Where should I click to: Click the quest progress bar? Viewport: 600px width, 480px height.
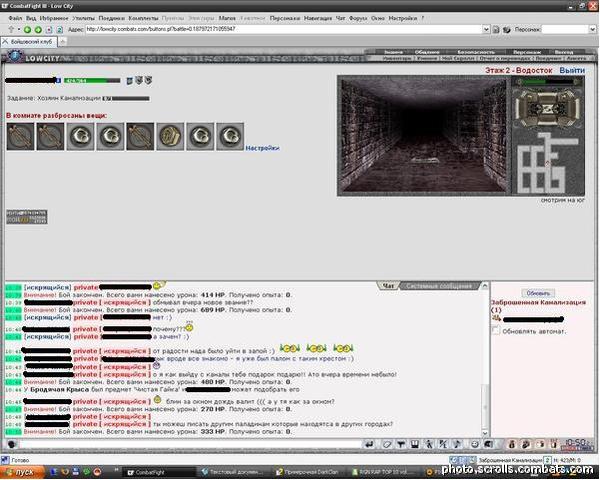coord(126,98)
